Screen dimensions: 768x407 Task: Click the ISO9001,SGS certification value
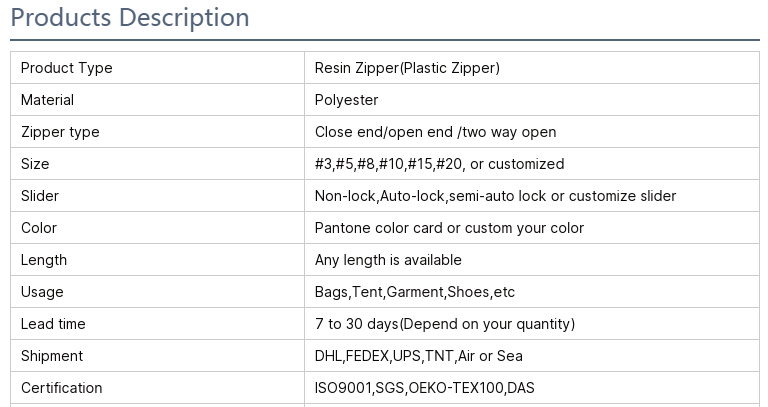pyautogui.click(x=424, y=388)
